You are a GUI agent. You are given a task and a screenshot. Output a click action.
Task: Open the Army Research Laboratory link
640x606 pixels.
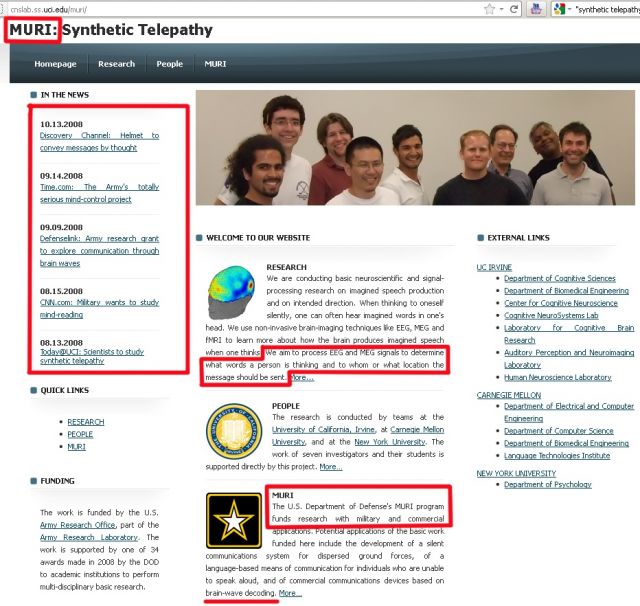pos(89,537)
